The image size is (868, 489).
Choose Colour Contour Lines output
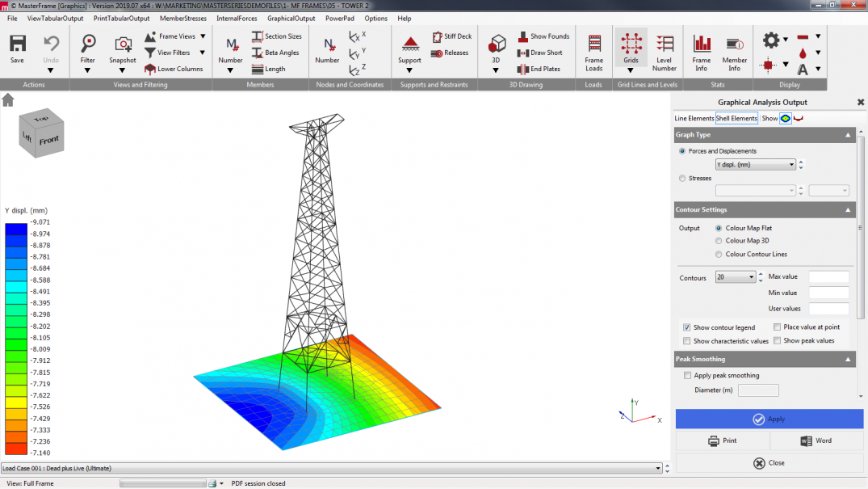click(719, 254)
